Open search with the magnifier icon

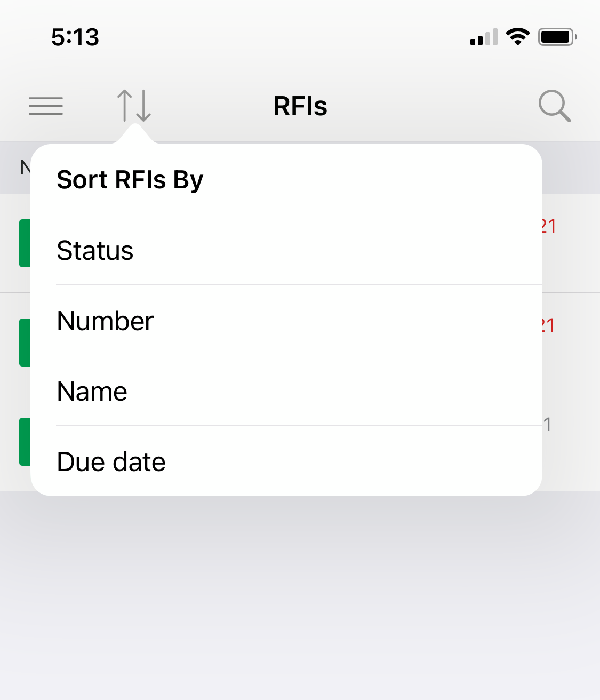(554, 106)
